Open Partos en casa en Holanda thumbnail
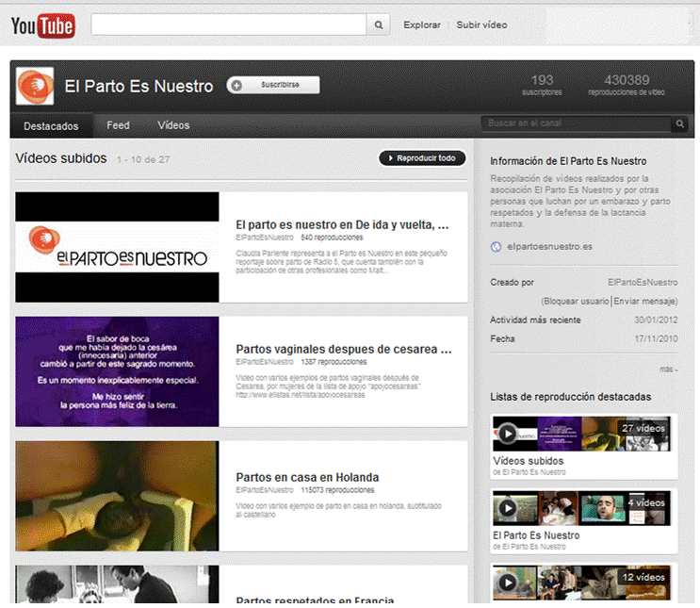This screenshot has width=700, height=608. 117,495
